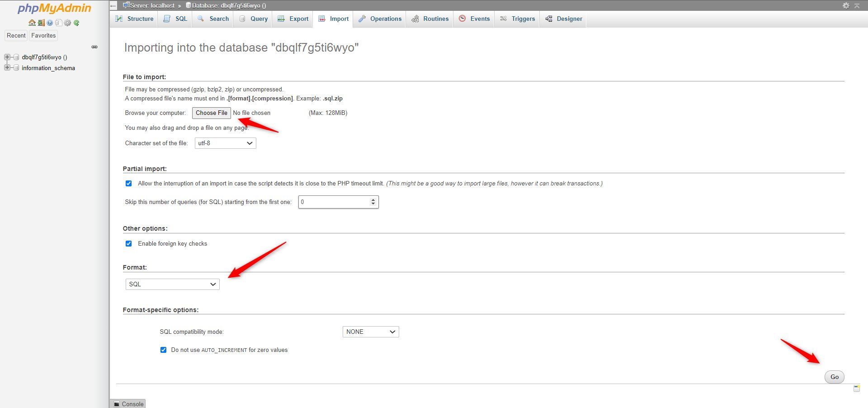Click the sticky note icon at bottom right

(856, 389)
